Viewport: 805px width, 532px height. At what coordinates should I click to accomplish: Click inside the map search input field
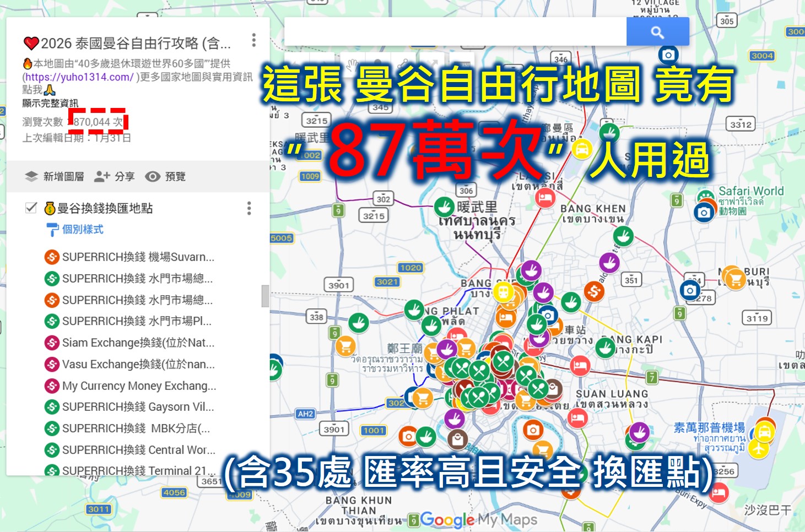pyautogui.click(x=455, y=32)
